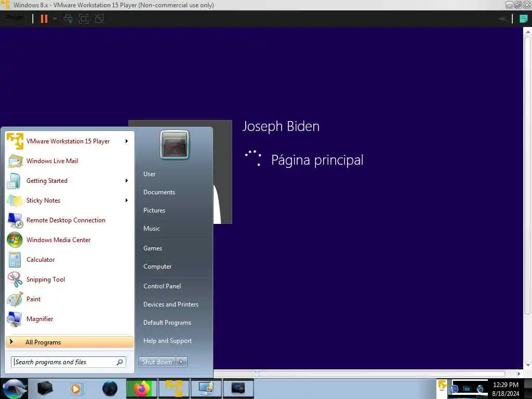This screenshot has height=399, width=532.
Task: Click horizontal scrollbar right arrow
Action: coord(518,374)
